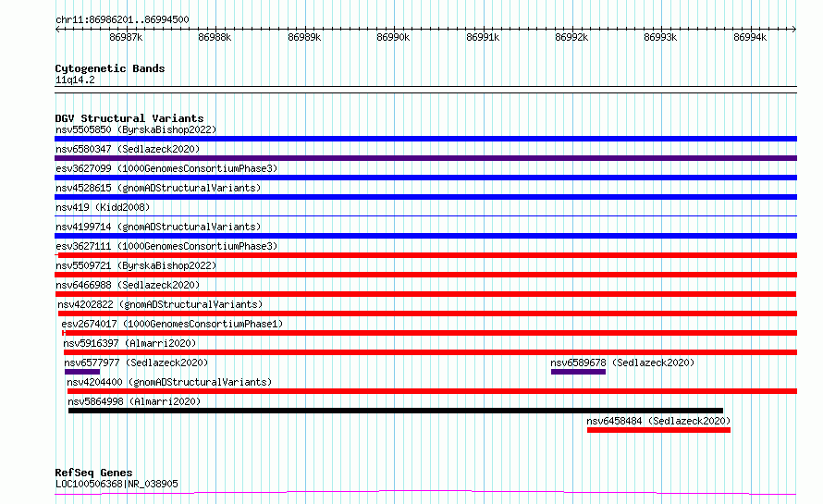Select the red bar under nsv6466988
The image size is (823, 504).
coord(425,294)
